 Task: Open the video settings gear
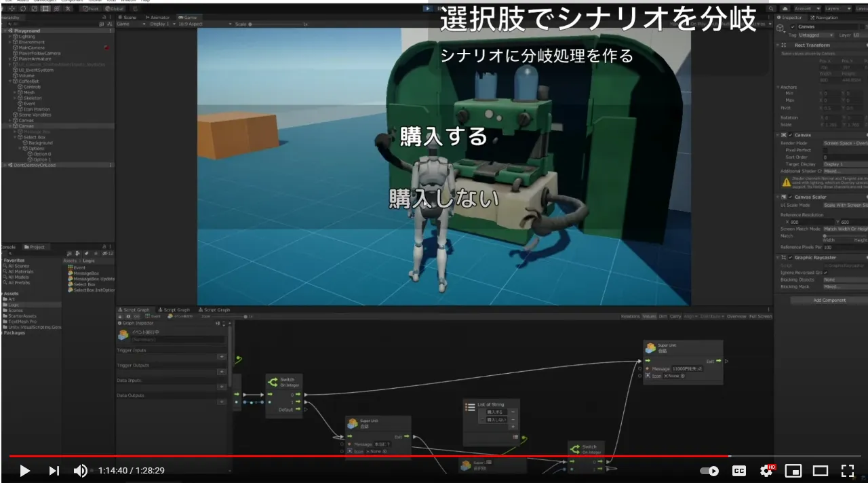click(767, 470)
